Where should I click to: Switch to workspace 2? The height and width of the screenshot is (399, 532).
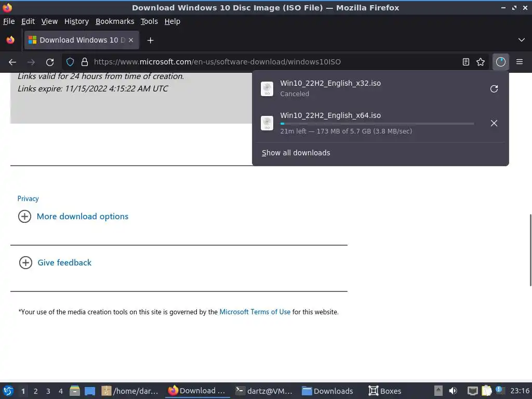pyautogui.click(x=36, y=391)
